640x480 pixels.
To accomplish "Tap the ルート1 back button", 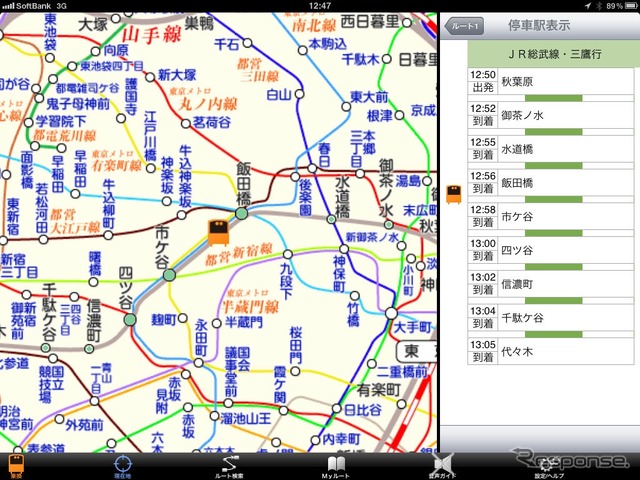I will (464, 27).
